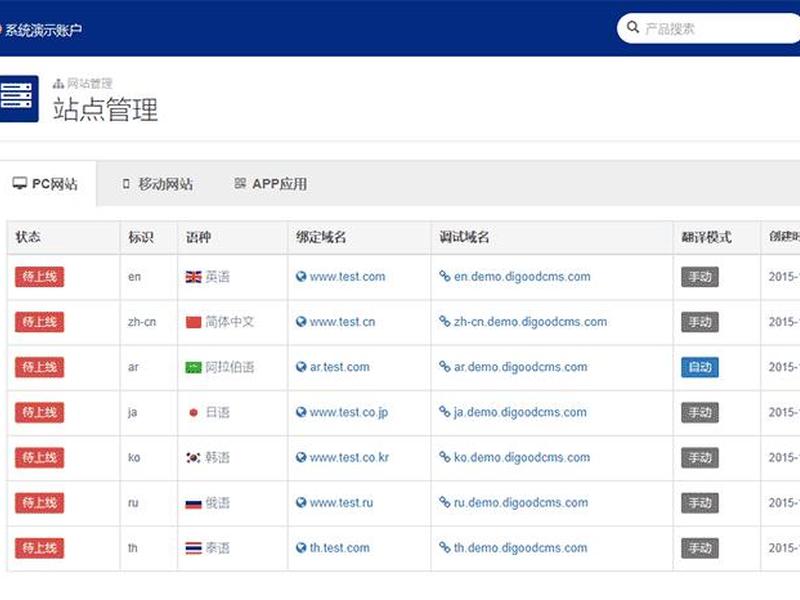Open bound domain www.test.co.jp

(x=349, y=412)
